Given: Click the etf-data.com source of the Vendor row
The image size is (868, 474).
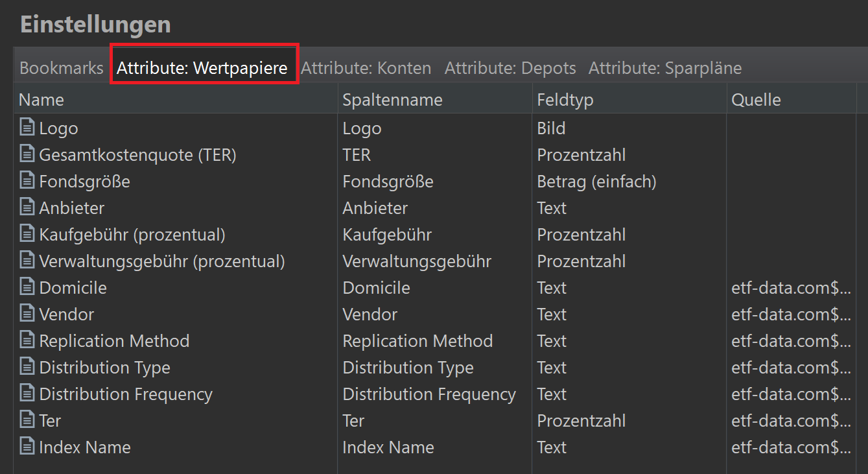Looking at the screenshot, I should pos(790,314).
